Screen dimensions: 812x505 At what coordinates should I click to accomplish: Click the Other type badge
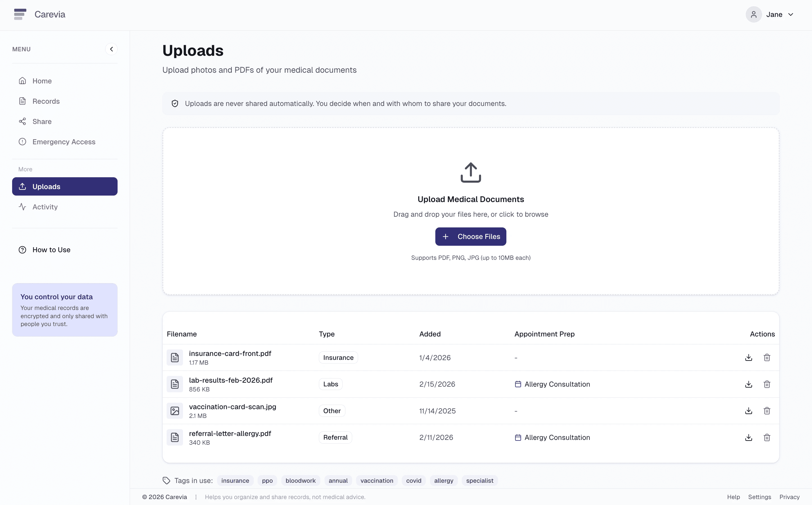[x=332, y=411]
